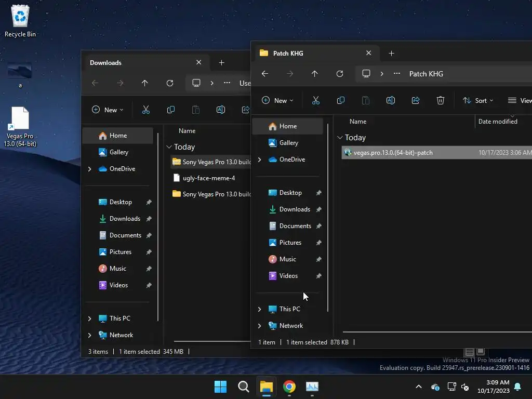Click the Patch KHG sidebar scrollbar
This screenshot has width=532, height=399.
coord(328,217)
